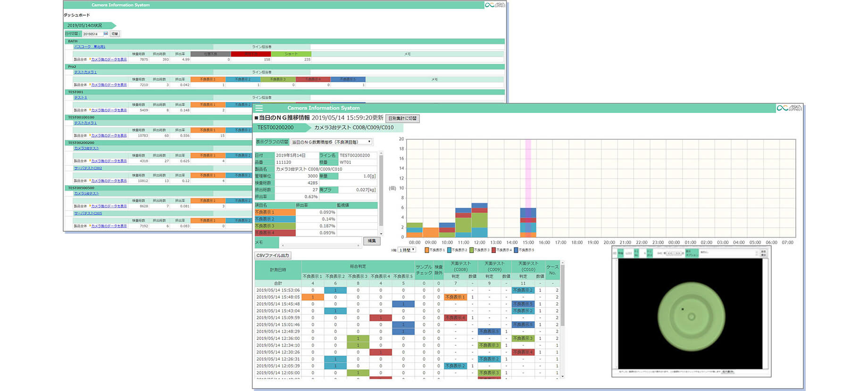Open the テストカメラ1 link under Pra2
868x391 pixels.
(85, 72)
